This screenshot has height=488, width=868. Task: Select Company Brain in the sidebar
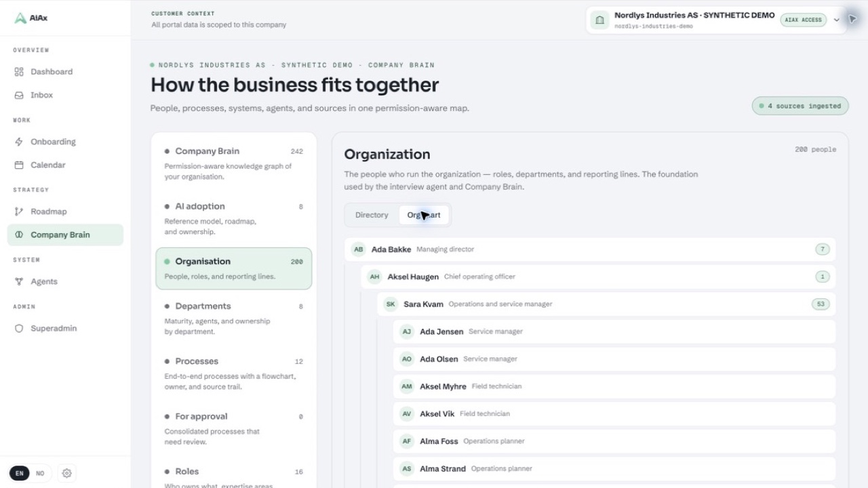65,235
